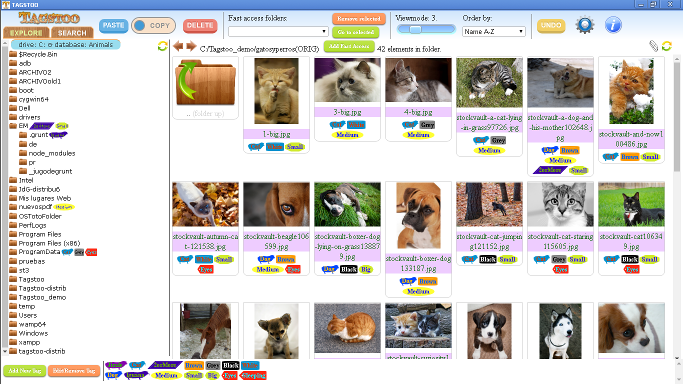
Task: Select the Grey tag in bottom bar
Action: (x=213, y=365)
